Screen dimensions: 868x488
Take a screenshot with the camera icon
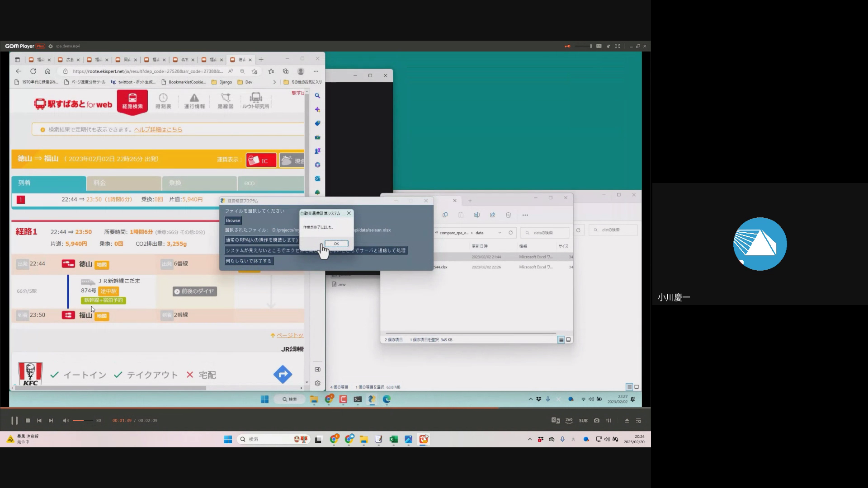tap(597, 421)
